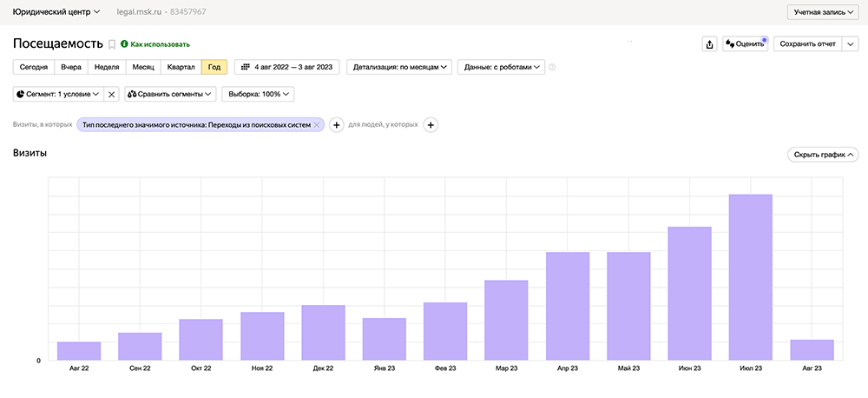This screenshot has height=398, width=868.
Task: Add visit condition with first plus button
Action: [337, 125]
